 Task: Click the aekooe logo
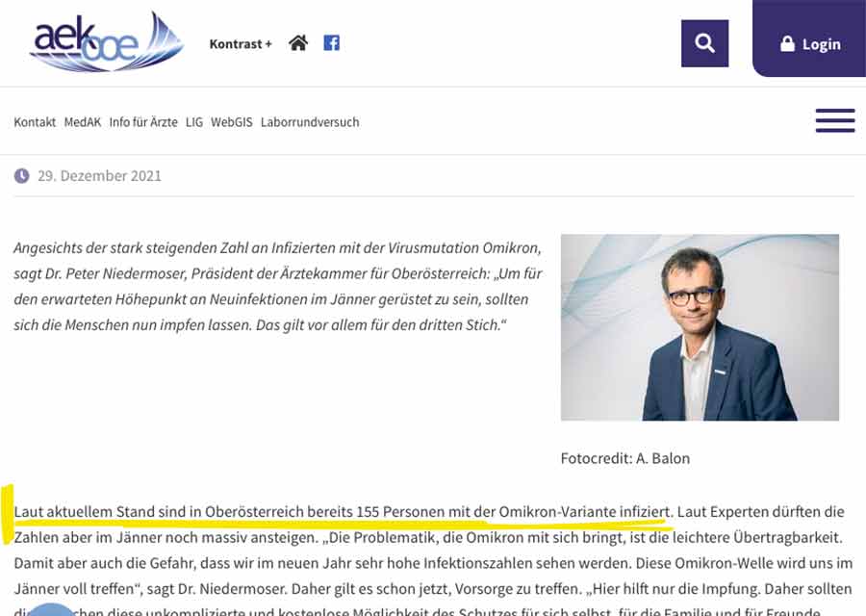[107, 42]
